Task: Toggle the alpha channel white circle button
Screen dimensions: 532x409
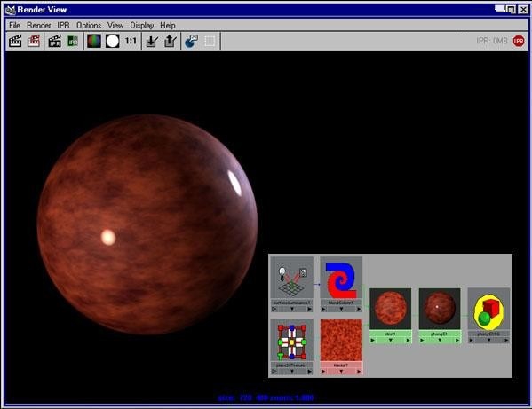Action: tap(112, 41)
